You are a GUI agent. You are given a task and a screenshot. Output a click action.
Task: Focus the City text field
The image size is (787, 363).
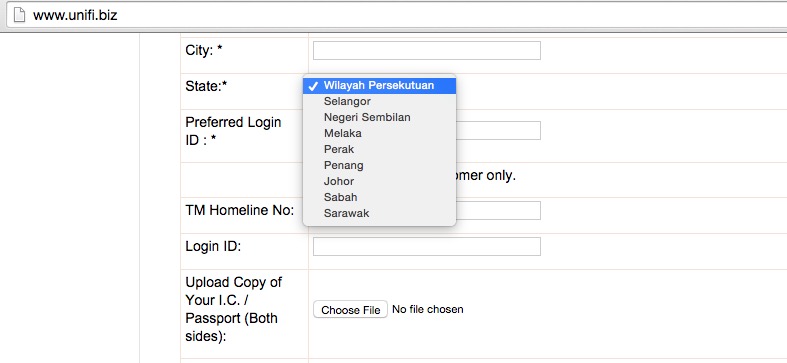click(x=427, y=51)
